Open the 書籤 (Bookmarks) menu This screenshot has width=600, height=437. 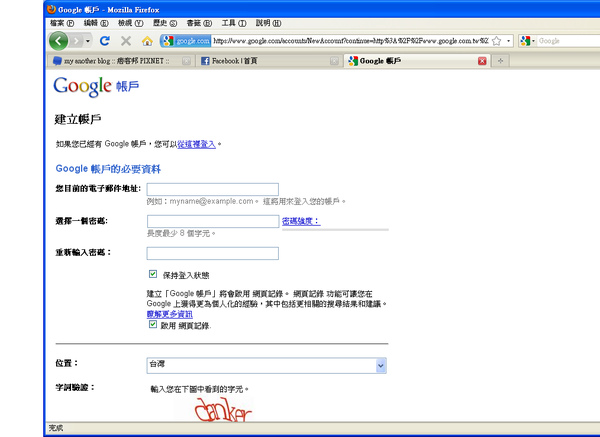coord(199,23)
